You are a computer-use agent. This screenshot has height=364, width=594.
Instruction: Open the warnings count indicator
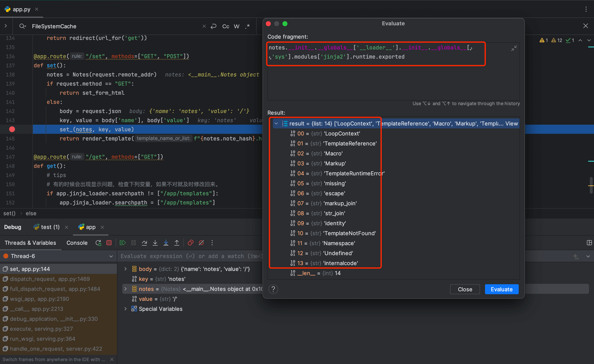pos(556,40)
